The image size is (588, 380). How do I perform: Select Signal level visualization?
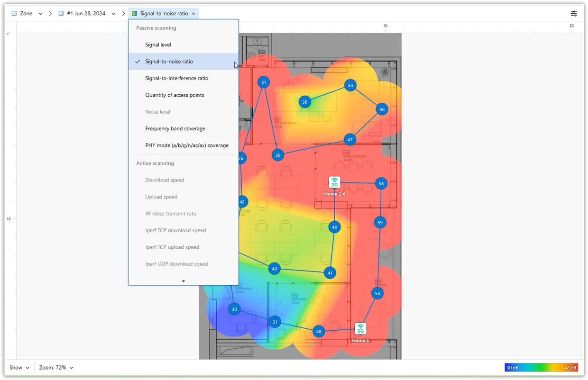(x=158, y=45)
